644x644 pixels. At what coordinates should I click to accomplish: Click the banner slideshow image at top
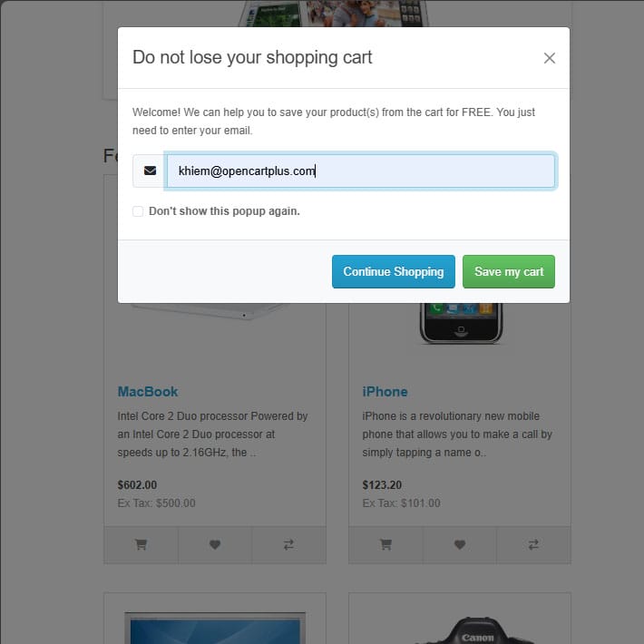[334, 13]
